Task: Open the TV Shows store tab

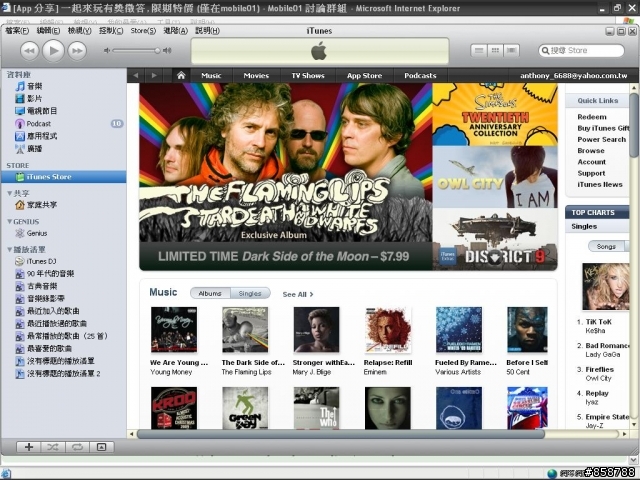Action: (308, 76)
